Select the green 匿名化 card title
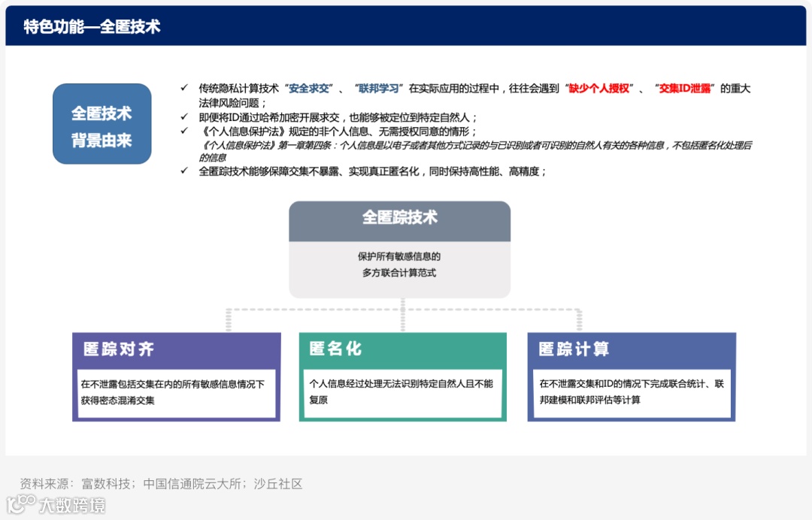The width and height of the screenshot is (812, 520). point(335,349)
